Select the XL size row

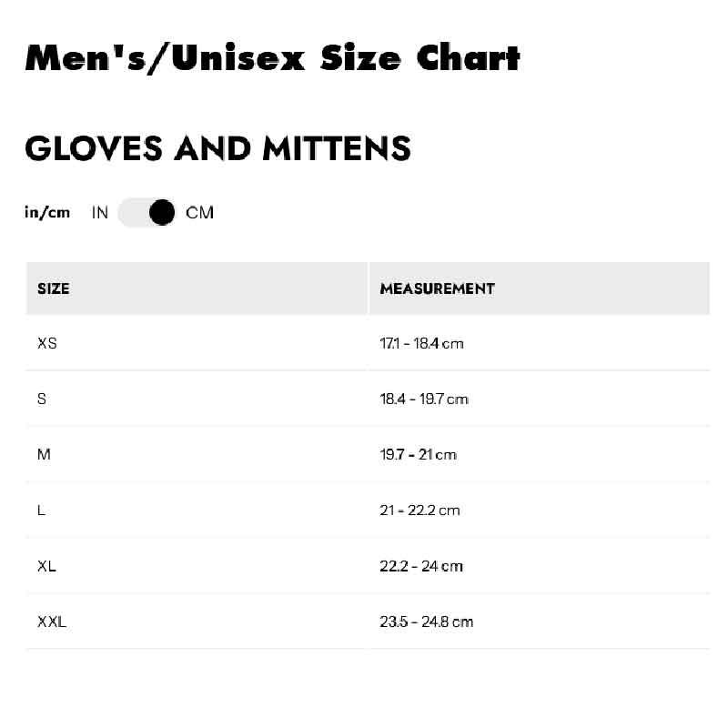click(x=46, y=566)
